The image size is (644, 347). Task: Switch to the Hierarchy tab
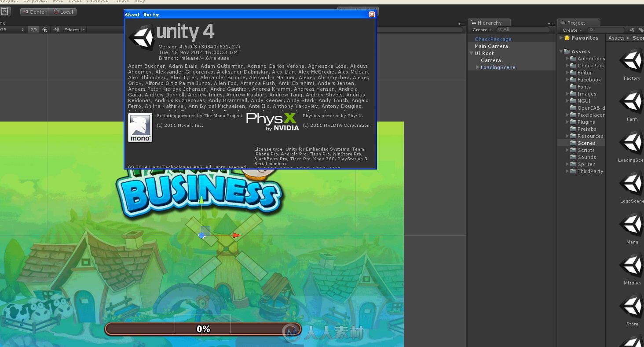[x=489, y=22]
